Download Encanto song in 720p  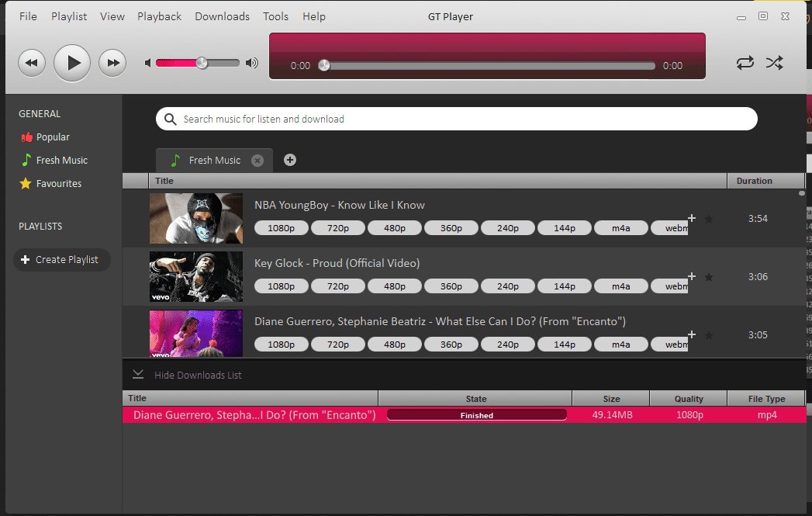pyautogui.click(x=338, y=345)
